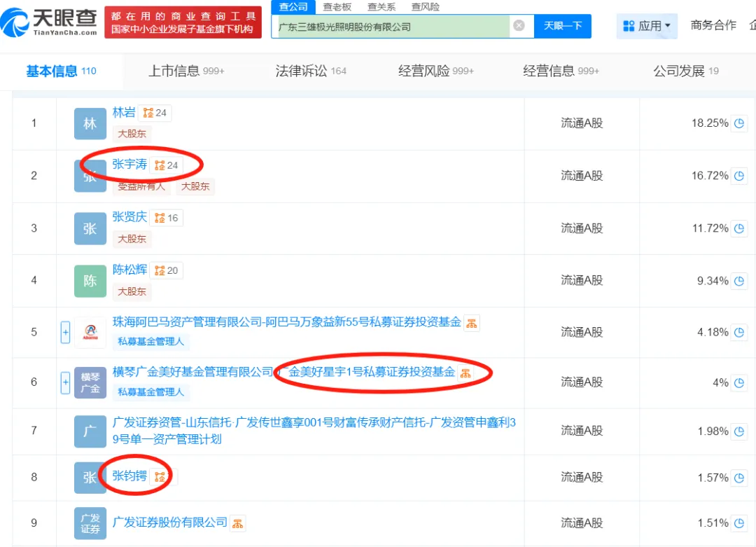The width and height of the screenshot is (756, 547).
Task: Switch to 查老板 search tab
Action: click(337, 7)
